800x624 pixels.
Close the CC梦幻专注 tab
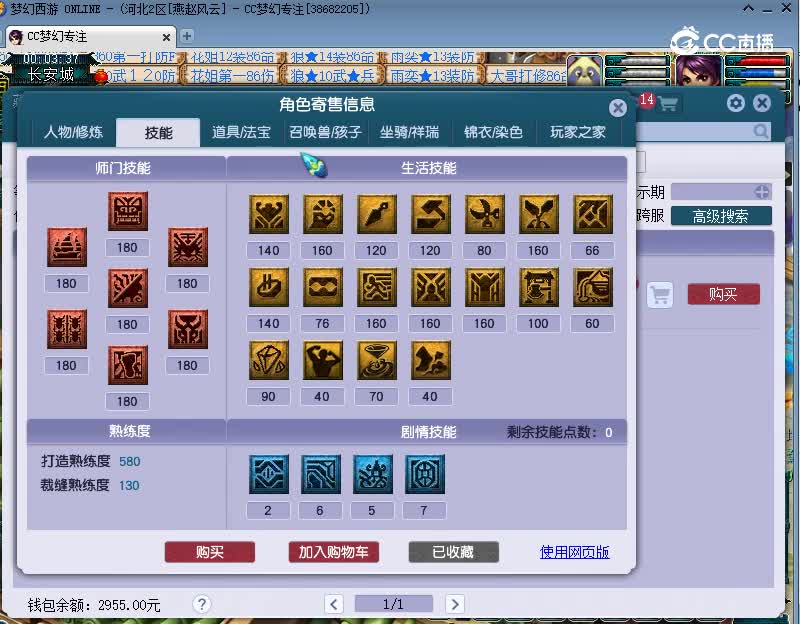pyautogui.click(x=166, y=38)
